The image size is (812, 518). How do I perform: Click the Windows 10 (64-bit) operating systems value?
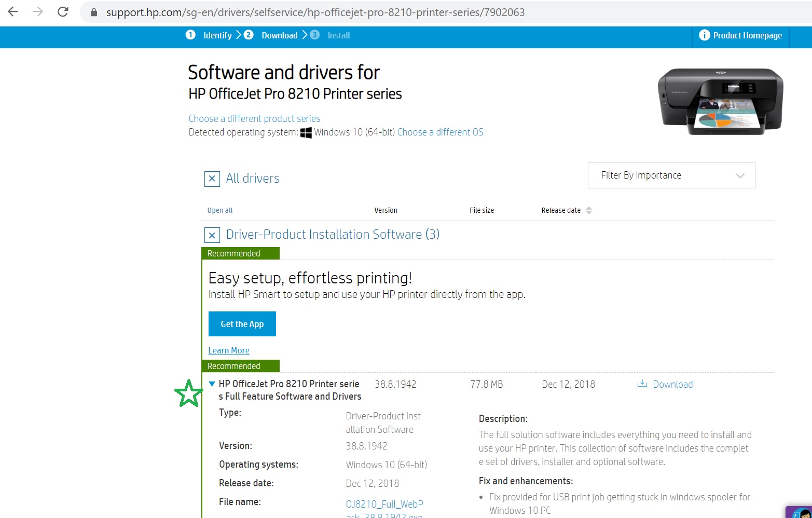click(387, 465)
